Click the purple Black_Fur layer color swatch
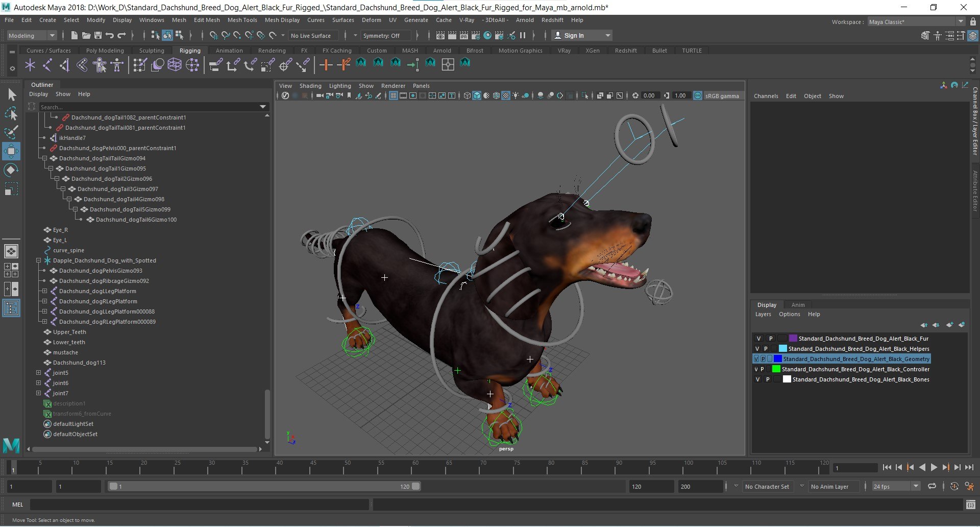Screen dimensions: 980x527 coord(793,339)
